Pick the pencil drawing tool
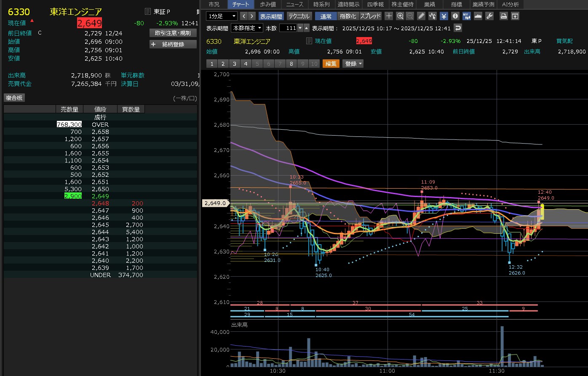The image size is (588, 376). 421,16
